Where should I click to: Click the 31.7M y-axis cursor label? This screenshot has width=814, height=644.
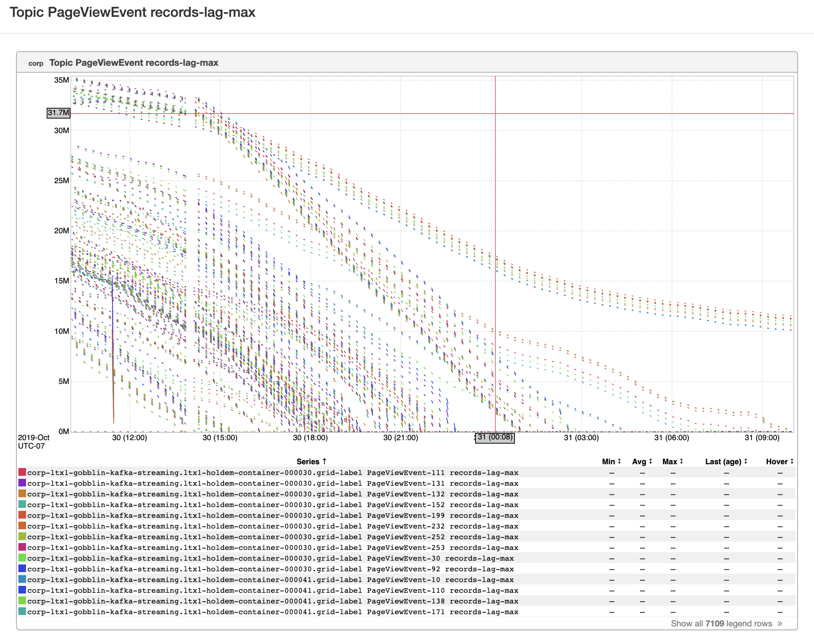[59, 113]
